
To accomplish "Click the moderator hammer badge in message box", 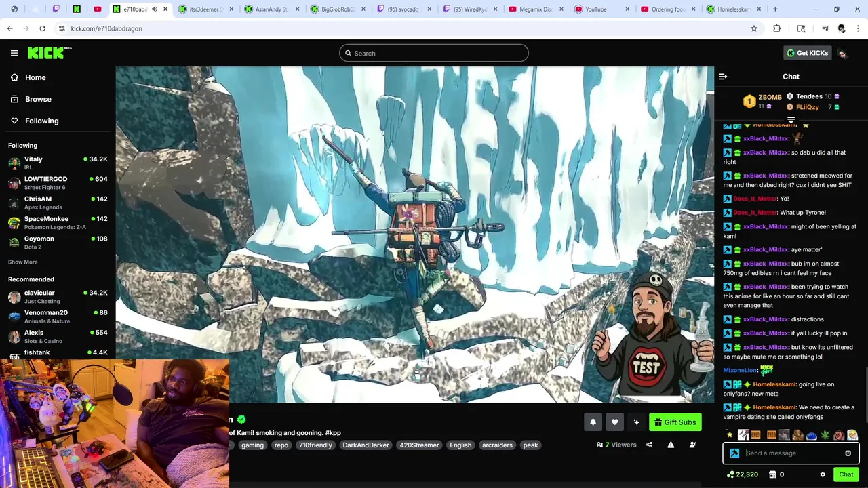I will [x=734, y=453].
